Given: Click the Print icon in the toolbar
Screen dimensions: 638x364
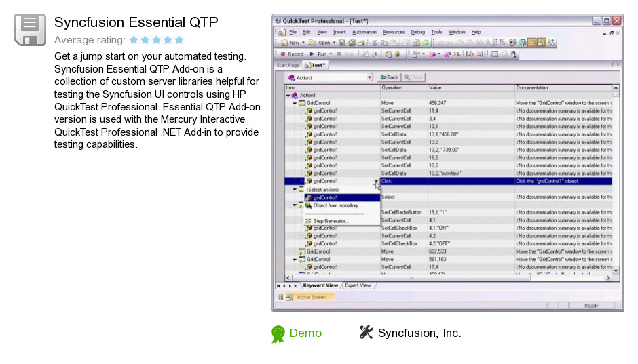Looking at the screenshot, I should click(361, 43).
